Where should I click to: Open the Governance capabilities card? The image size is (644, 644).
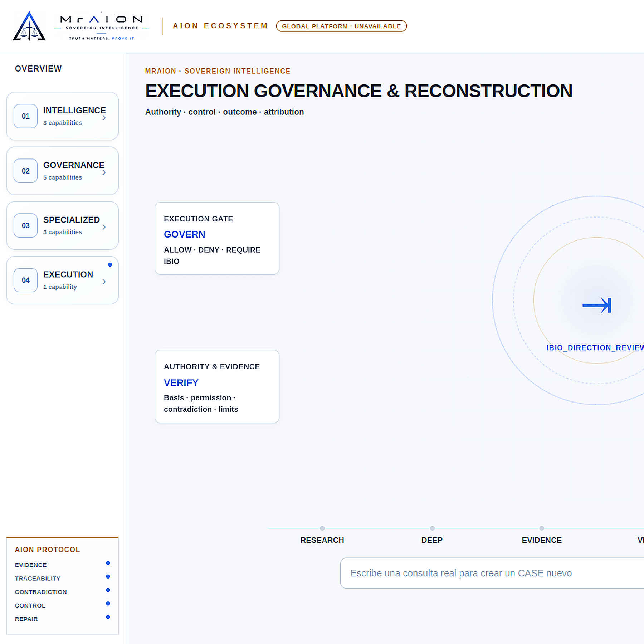point(62,171)
